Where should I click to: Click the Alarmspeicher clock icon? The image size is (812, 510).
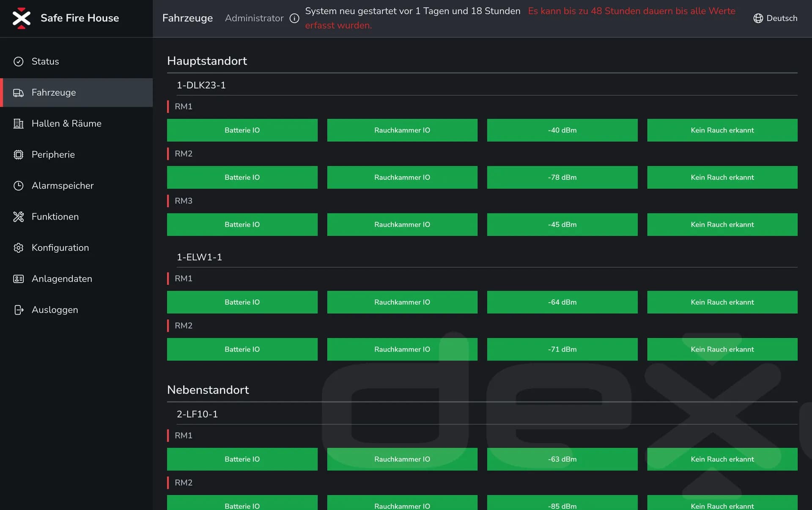pos(18,185)
